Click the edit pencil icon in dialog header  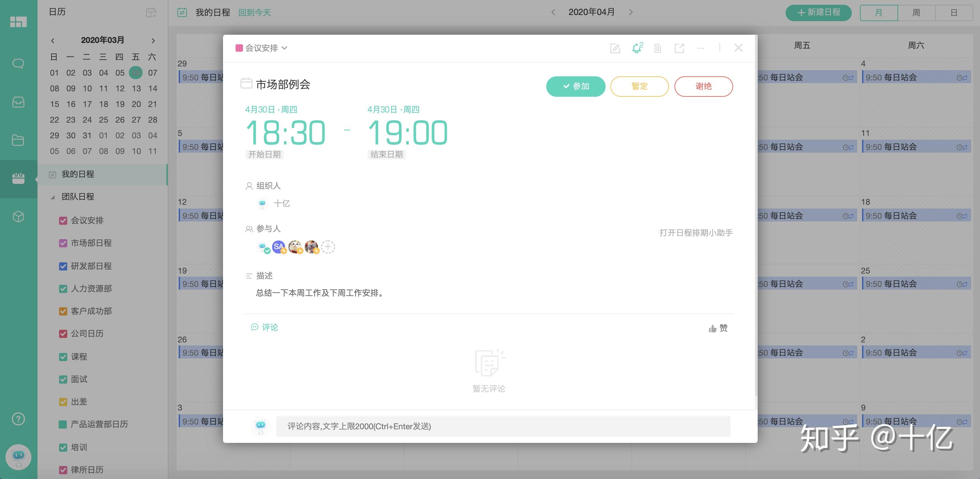point(615,48)
